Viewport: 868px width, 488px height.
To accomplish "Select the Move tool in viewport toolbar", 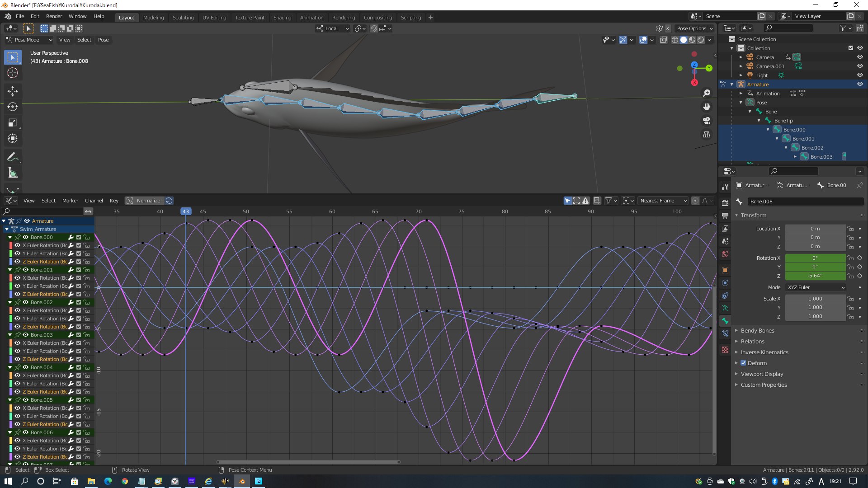I will pyautogui.click(x=12, y=91).
